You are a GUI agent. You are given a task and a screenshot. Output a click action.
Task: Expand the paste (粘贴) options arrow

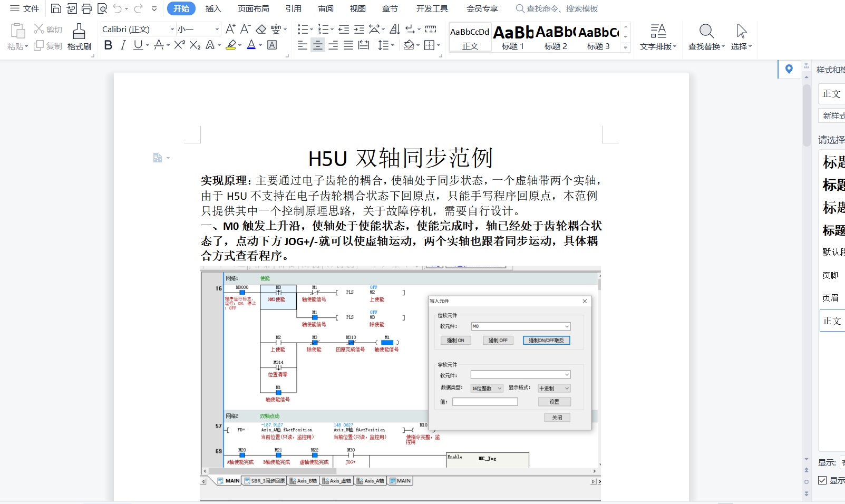(x=26, y=47)
